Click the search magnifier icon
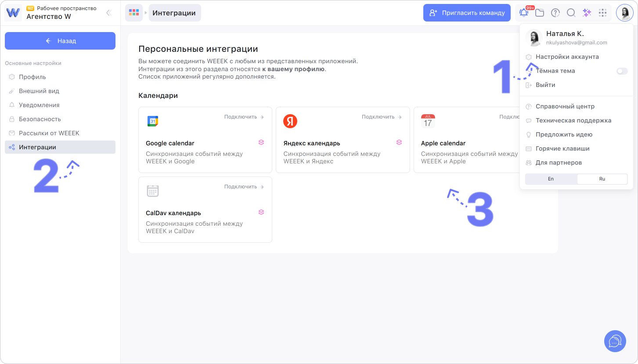 pos(571,13)
